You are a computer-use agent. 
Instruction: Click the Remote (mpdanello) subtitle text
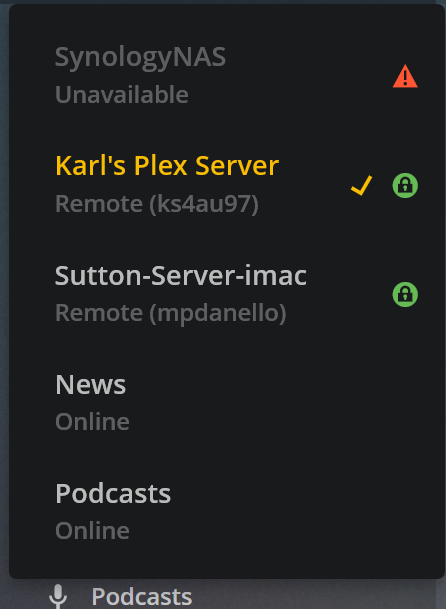[171, 313]
